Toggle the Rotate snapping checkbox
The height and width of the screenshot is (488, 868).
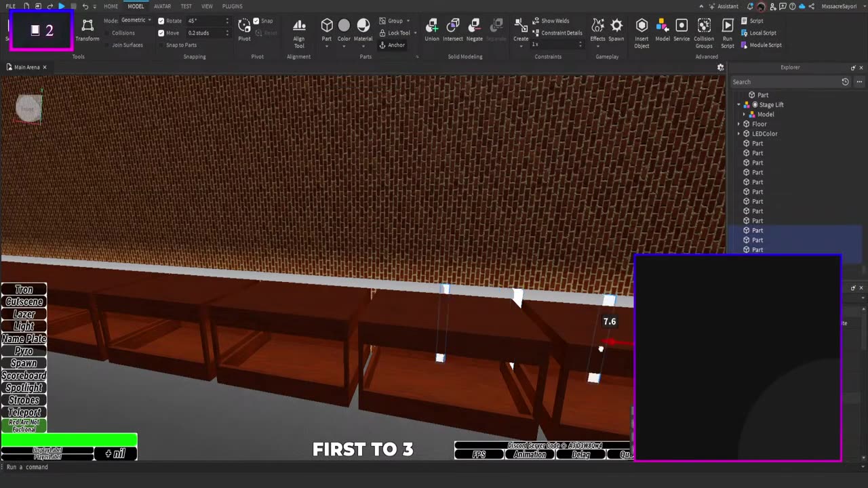(161, 21)
